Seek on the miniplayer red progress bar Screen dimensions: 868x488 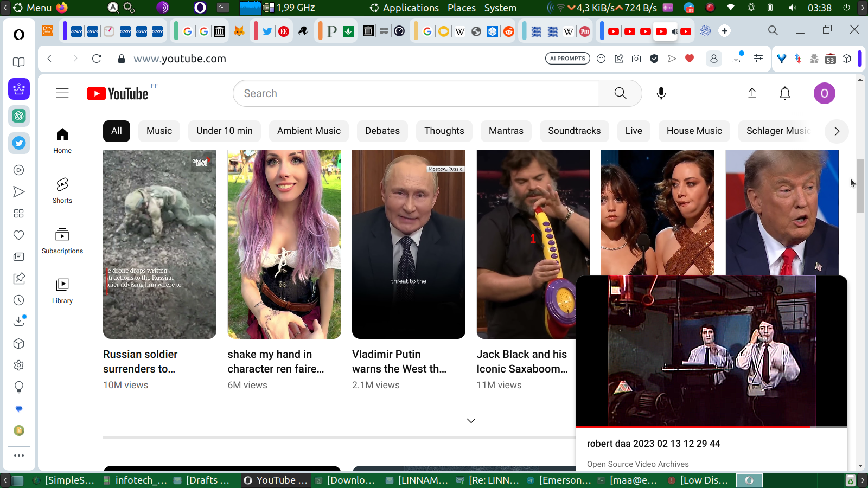pos(712,427)
